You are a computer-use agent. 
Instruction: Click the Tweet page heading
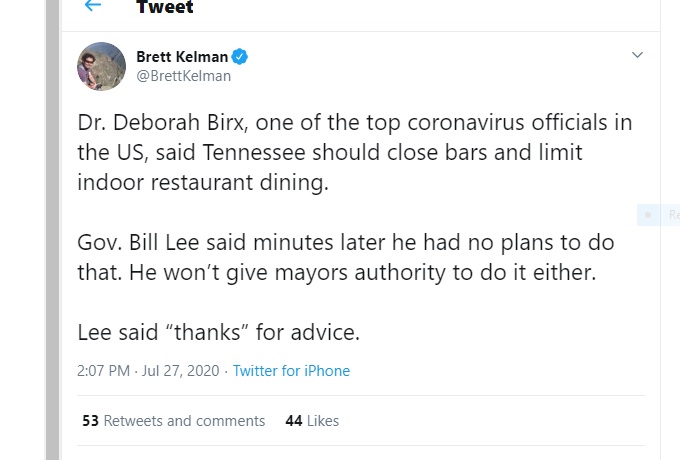tap(165, 8)
